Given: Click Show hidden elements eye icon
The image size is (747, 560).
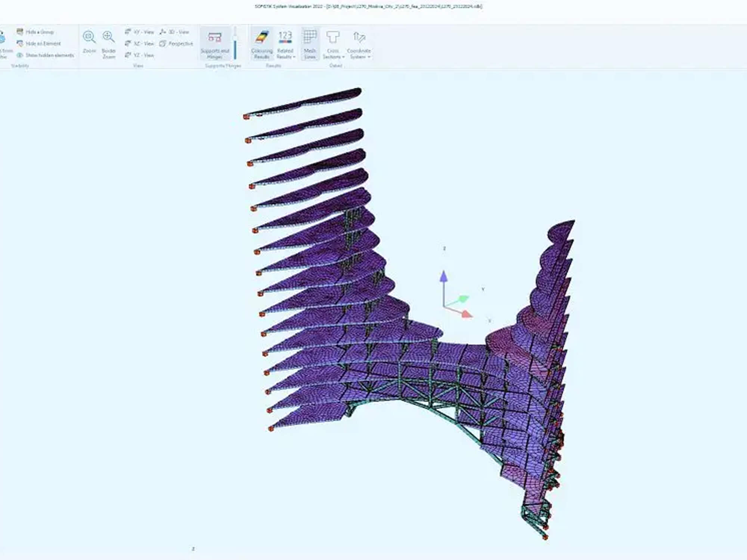Looking at the screenshot, I should (20, 55).
